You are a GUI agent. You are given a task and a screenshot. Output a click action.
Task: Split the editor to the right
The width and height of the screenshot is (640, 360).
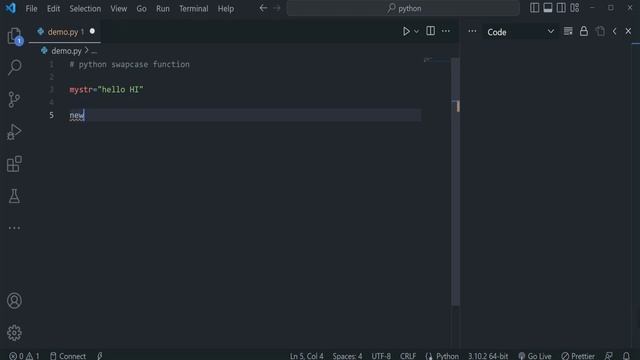pos(431,31)
